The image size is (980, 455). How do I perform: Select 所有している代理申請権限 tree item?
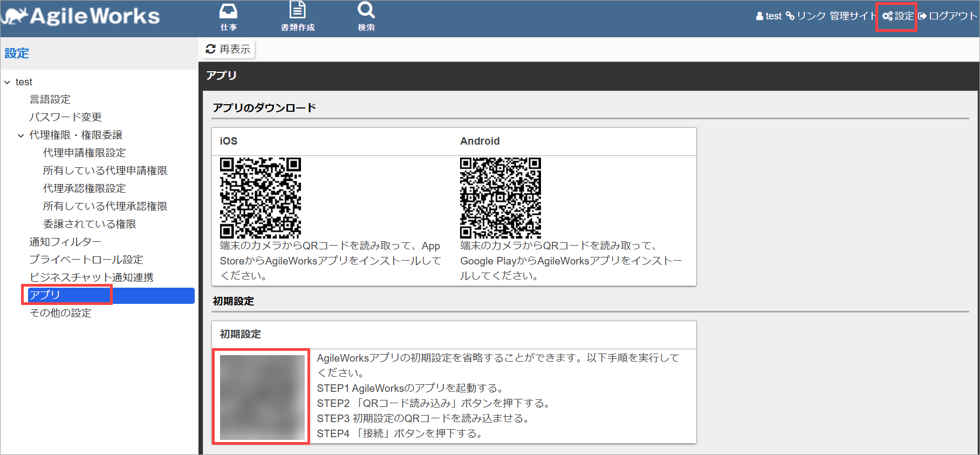pos(105,171)
